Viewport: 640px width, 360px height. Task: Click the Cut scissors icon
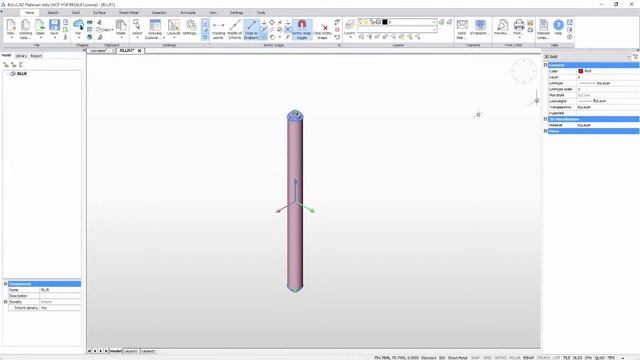pyautogui.click(x=100, y=22)
